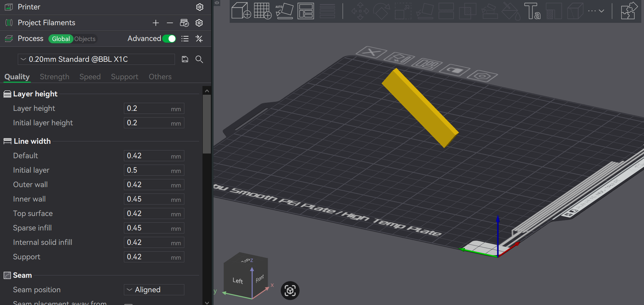The height and width of the screenshot is (305, 644).
Task: Select the Rotate tool
Action: coord(382,11)
